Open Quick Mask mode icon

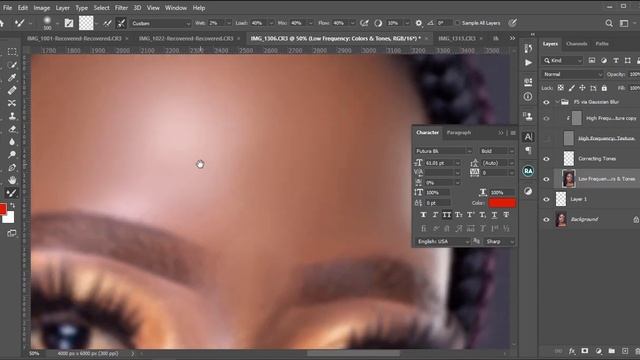coord(11,233)
